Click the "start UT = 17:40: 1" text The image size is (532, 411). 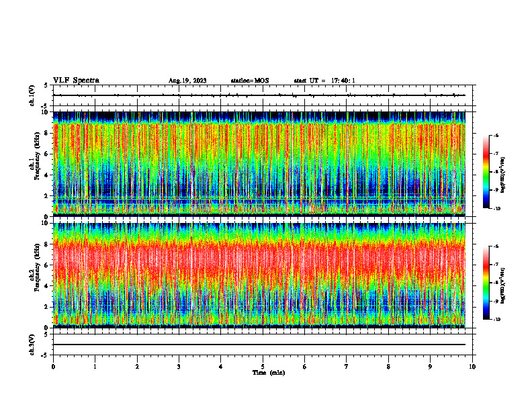pyautogui.click(x=324, y=81)
